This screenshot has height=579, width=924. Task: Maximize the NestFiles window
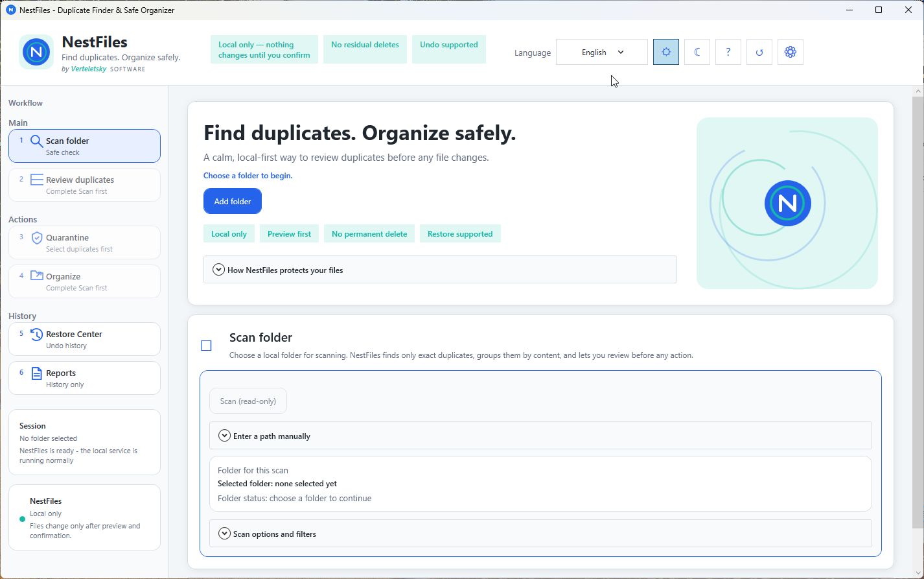click(879, 10)
